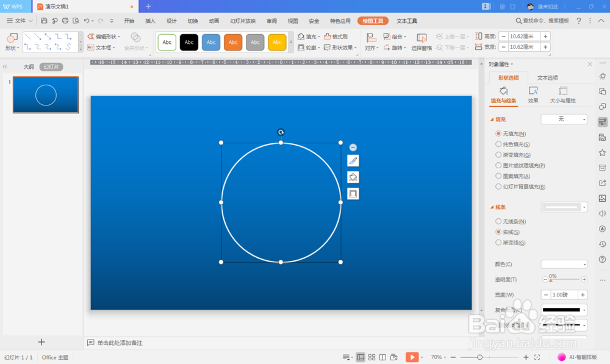Expand the 形状效果 shape effects dropdown
This screenshot has height=364, width=610.
pyautogui.click(x=340, y=48)
